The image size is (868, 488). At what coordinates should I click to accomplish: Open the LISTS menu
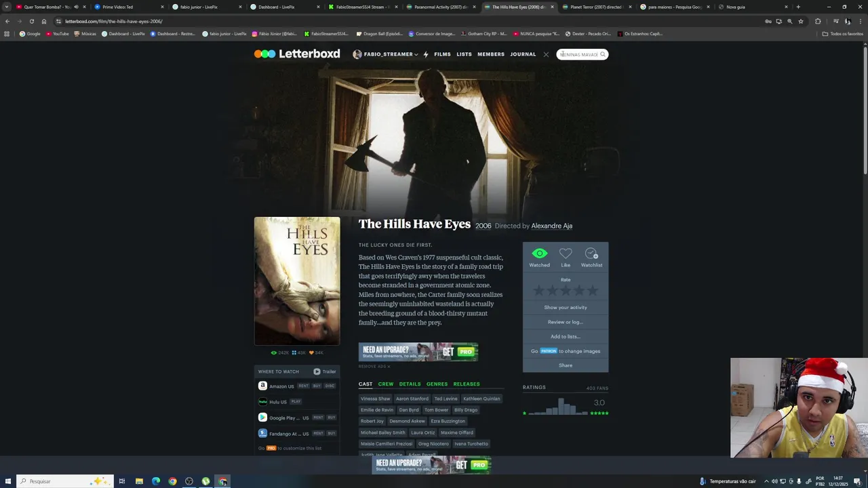[464, 54]
